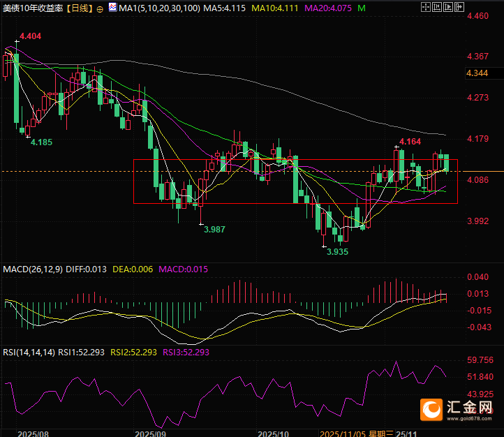Click the low price marker 4.185
Viewport: 504px width, 437px height.
point(41,142)
